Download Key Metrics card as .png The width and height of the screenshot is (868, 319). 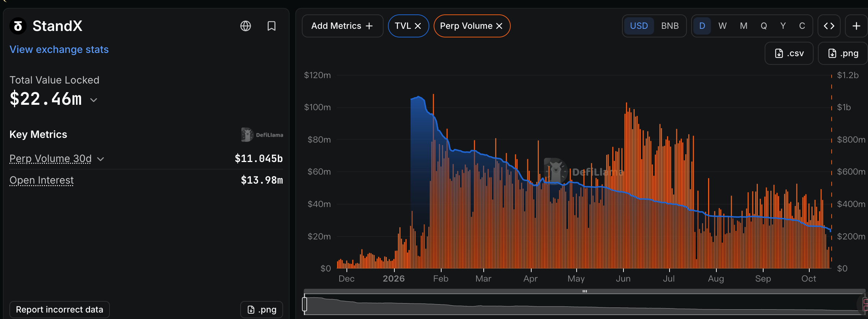(261, 310)
